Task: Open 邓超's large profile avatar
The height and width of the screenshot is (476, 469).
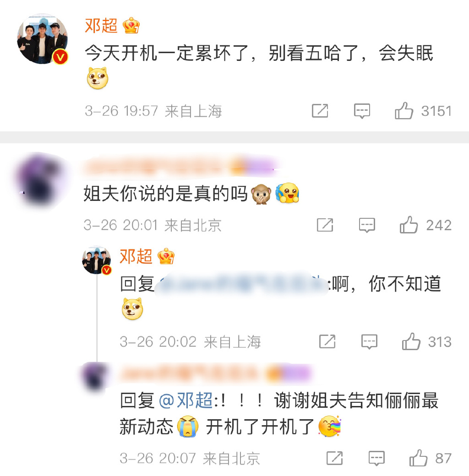Action: coord(42,38)
